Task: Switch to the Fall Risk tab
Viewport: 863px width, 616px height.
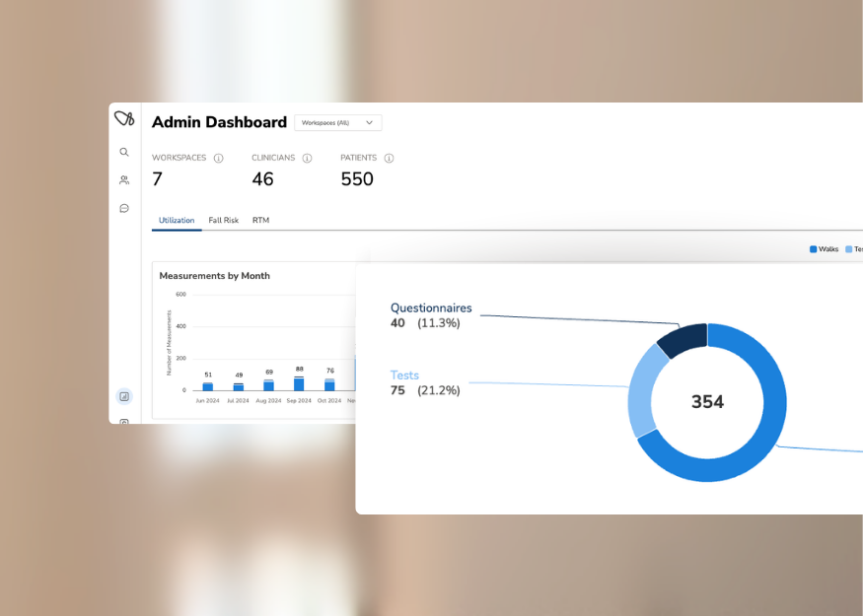Action: [x=224, y=220]
